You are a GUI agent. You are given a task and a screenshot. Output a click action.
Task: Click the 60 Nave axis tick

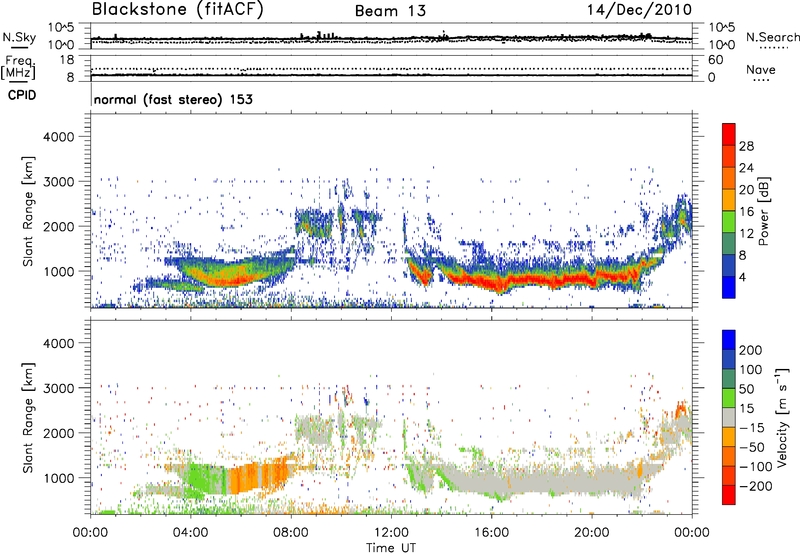point(716,60)
